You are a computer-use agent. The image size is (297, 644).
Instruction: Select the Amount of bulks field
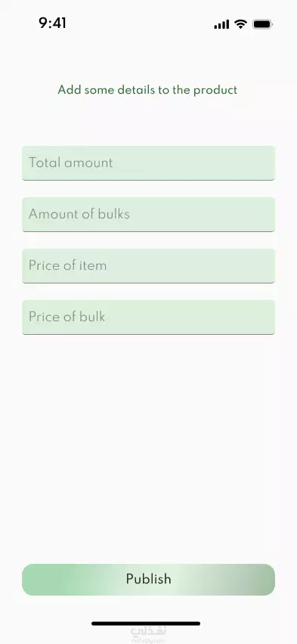click(x=148, y=215)
